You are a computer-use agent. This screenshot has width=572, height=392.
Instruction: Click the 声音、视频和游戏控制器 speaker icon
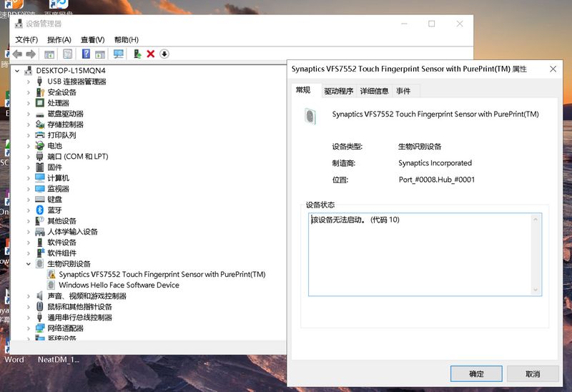click(x=40, y=295)
